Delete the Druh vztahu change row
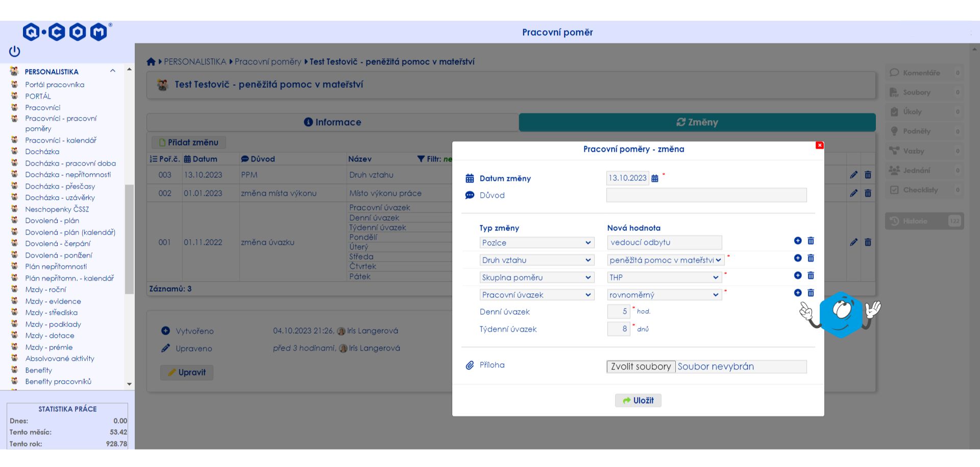980x467 pixels. 811,258
